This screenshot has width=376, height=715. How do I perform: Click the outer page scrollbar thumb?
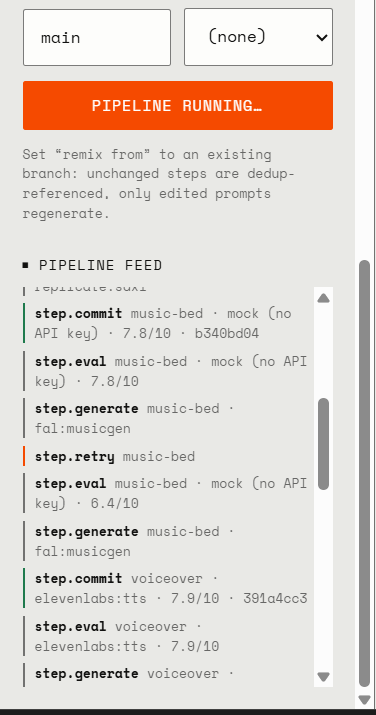point(364,474)
